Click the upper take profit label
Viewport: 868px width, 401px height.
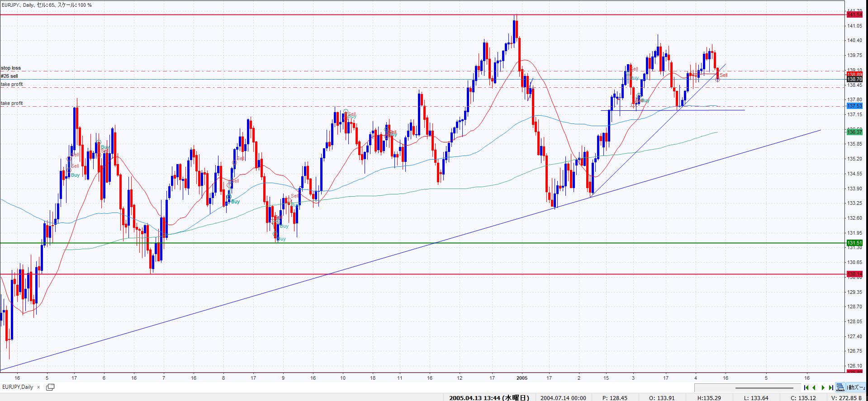(x=12, y=85)
